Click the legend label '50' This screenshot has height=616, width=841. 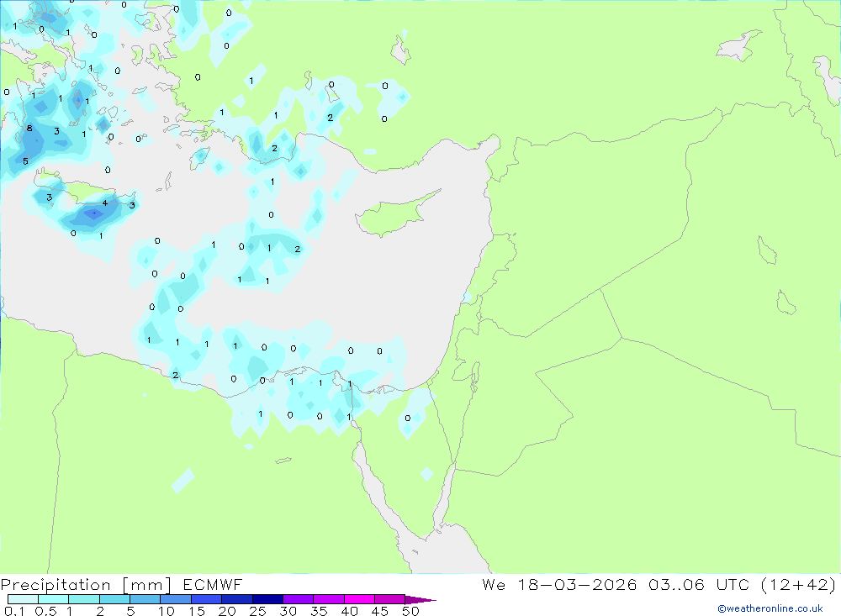(410, 611)
